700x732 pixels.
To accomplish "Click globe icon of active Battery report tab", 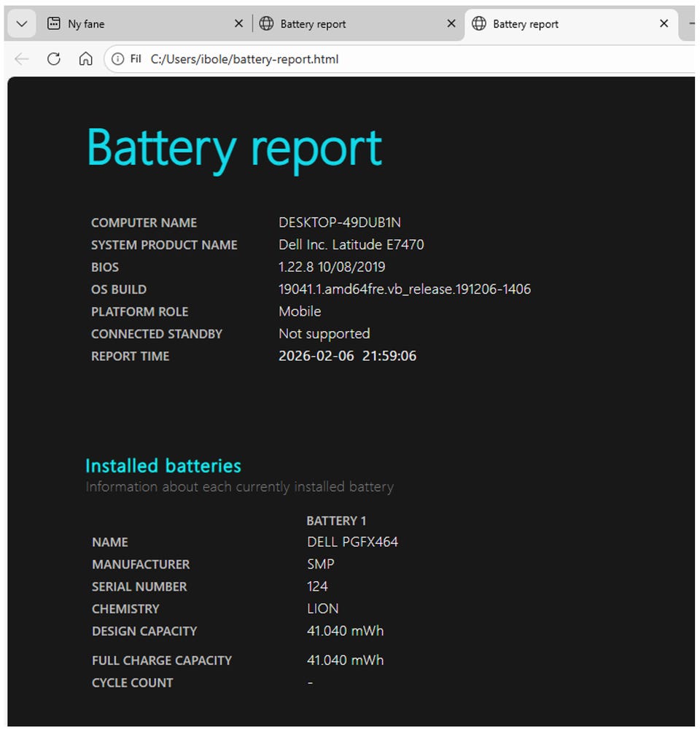I will pos(478,23).
